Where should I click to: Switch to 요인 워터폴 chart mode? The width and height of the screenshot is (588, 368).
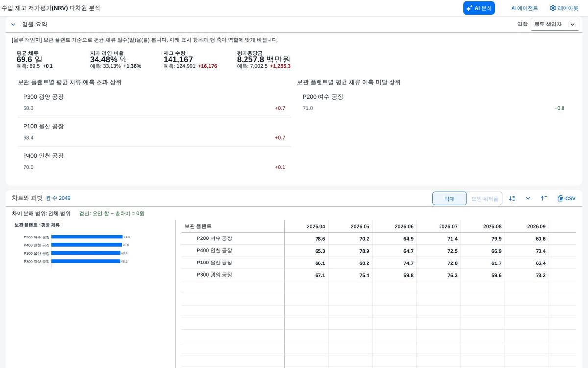485,198
